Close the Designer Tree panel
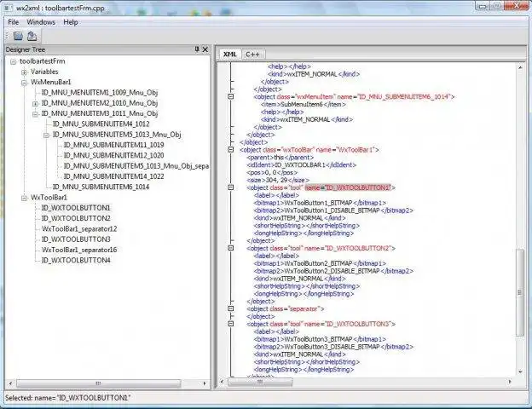Viewport: 532px width, 409px height. tap(205, 50)
